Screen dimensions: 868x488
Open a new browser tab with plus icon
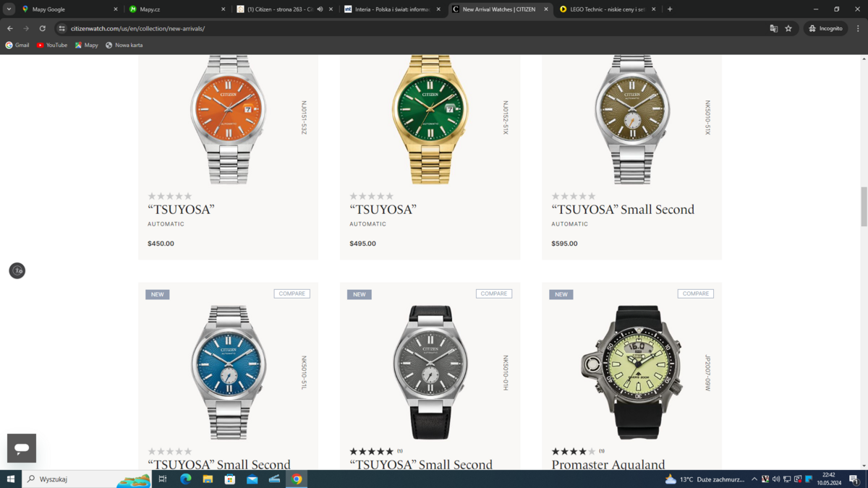click(670, 9)
